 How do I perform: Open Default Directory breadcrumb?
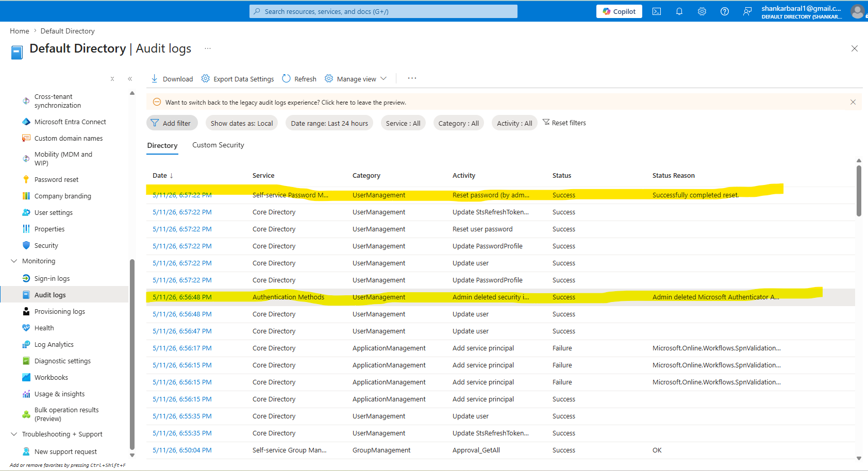tap(68, 31)
